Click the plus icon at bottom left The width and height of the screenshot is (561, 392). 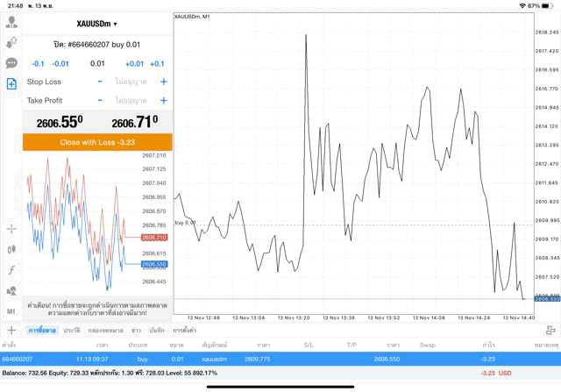coord(11,331)
